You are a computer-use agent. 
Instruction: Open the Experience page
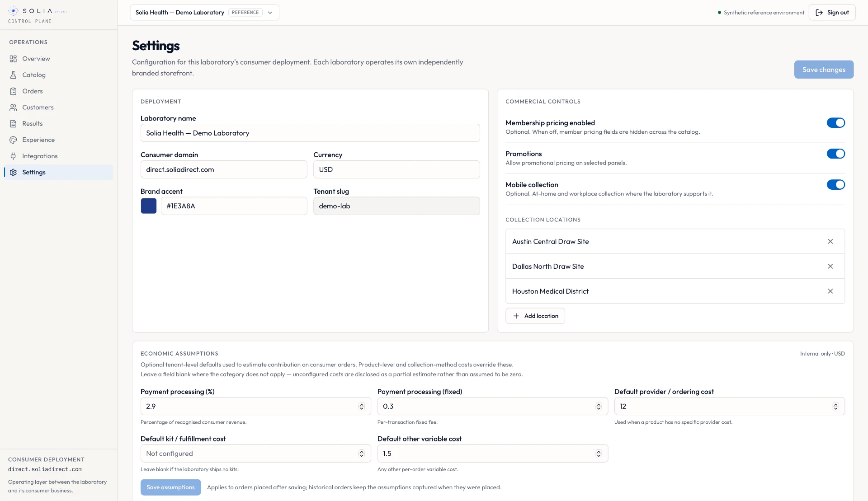(58, 140)
